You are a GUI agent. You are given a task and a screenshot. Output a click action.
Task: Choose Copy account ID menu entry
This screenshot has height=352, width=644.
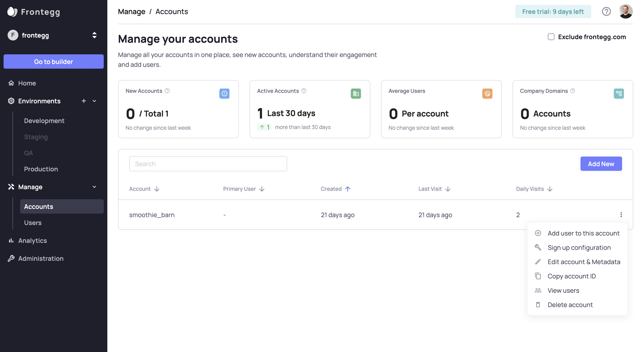click(572, 276)
